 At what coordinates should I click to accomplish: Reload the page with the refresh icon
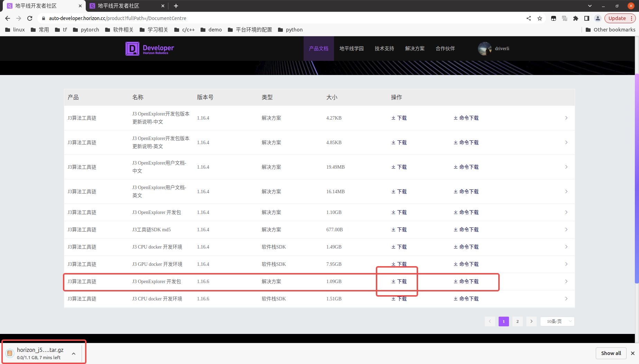(30, 18)
